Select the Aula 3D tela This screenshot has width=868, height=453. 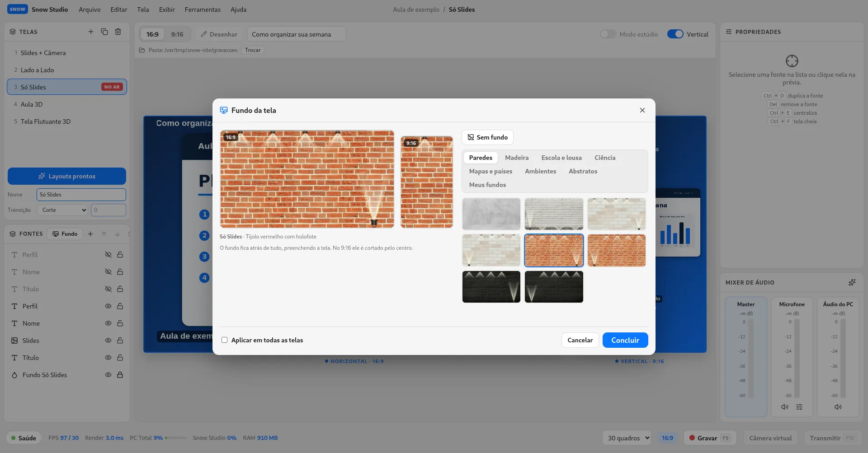(x=67, y=104)
